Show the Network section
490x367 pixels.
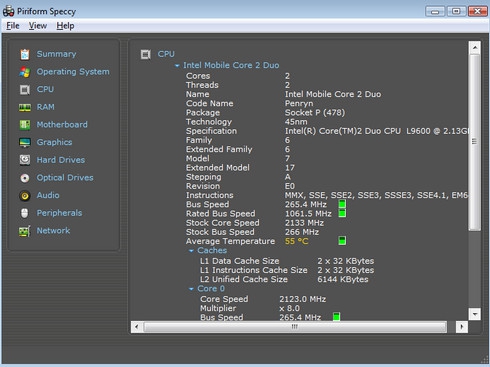click(53, 231)
